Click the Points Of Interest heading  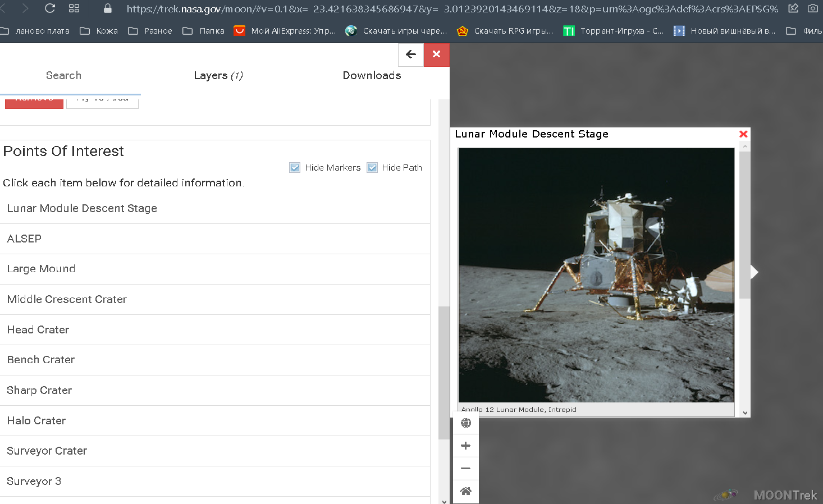click(x=63, y=151)
